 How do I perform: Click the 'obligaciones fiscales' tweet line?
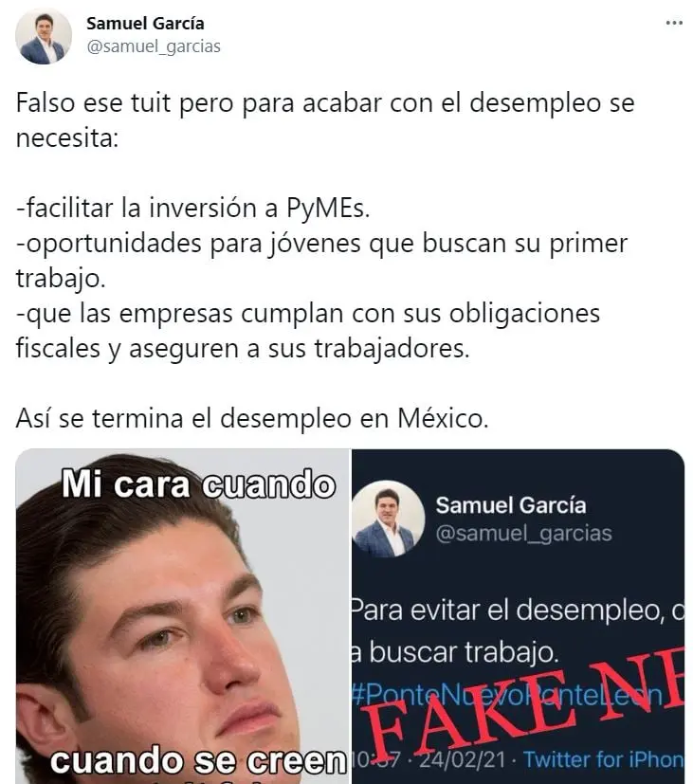(307, 331)
